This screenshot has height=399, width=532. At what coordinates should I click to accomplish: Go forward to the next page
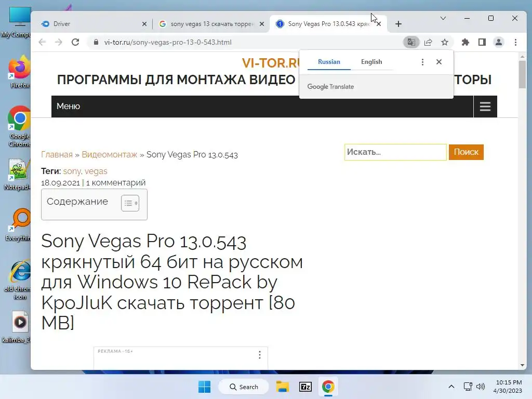point(59,42)
